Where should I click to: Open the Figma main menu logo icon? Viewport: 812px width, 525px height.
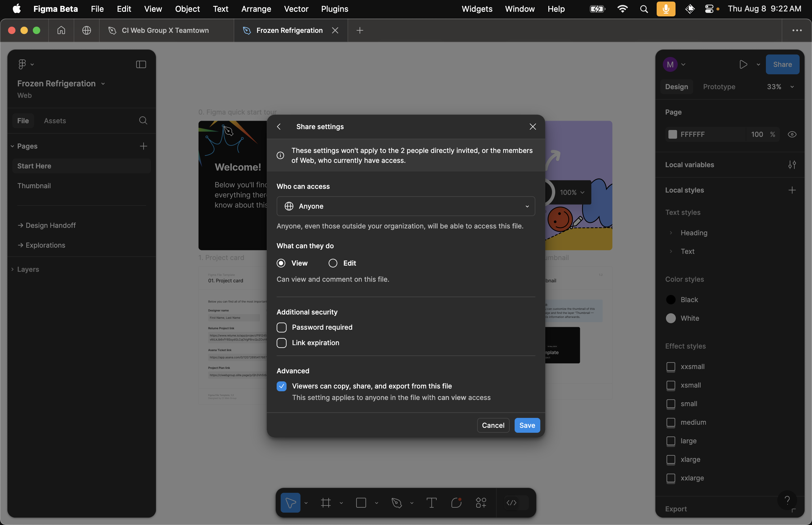tap(22, 64)
